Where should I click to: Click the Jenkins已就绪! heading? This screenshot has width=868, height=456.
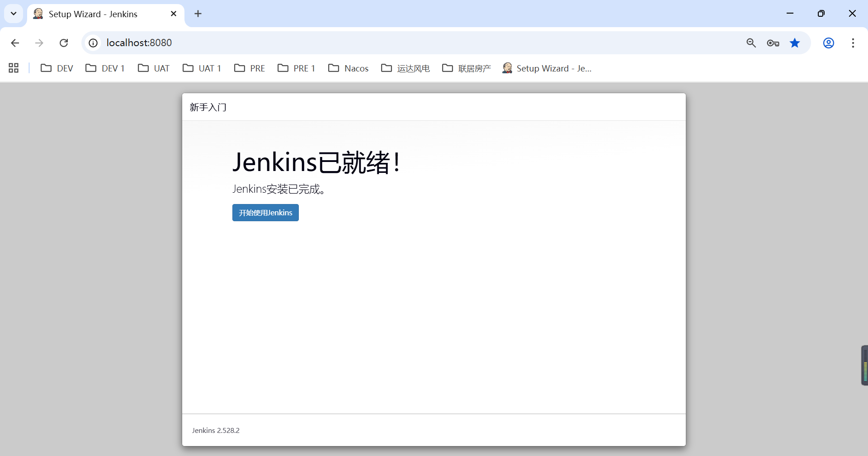pyautogui.click(x=316, y=162)
